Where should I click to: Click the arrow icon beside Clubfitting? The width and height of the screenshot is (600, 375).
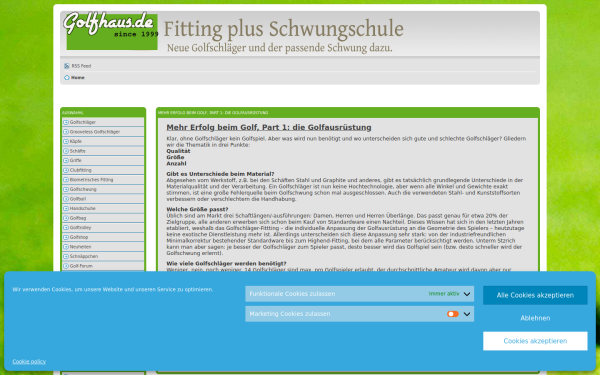[x=66, y=170]
